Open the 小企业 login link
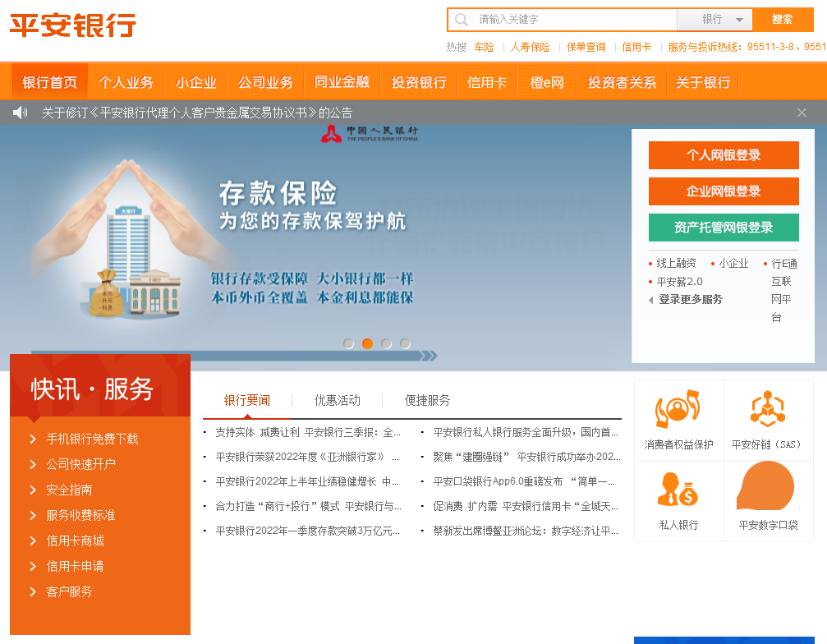827x644 pixels. (x=733, y=263)
